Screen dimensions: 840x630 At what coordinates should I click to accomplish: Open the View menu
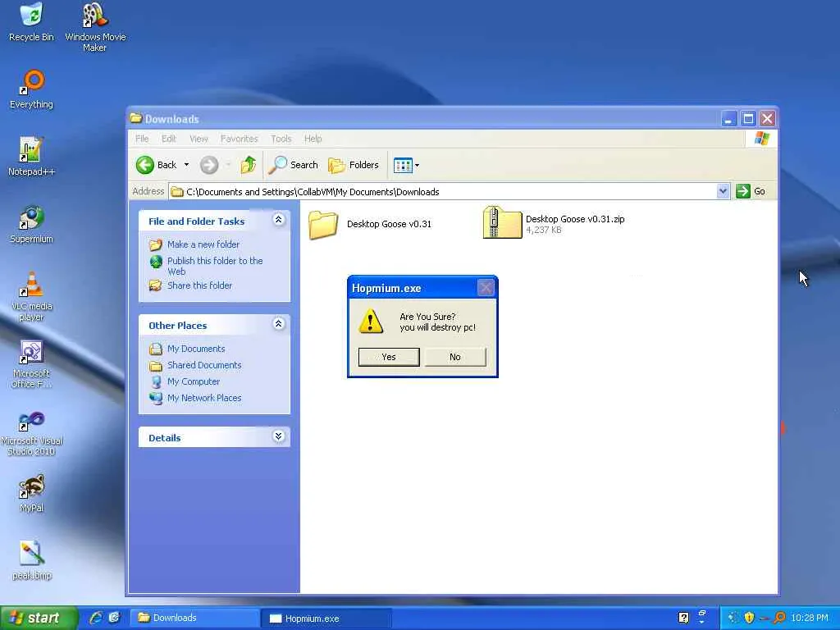[199, 139]
